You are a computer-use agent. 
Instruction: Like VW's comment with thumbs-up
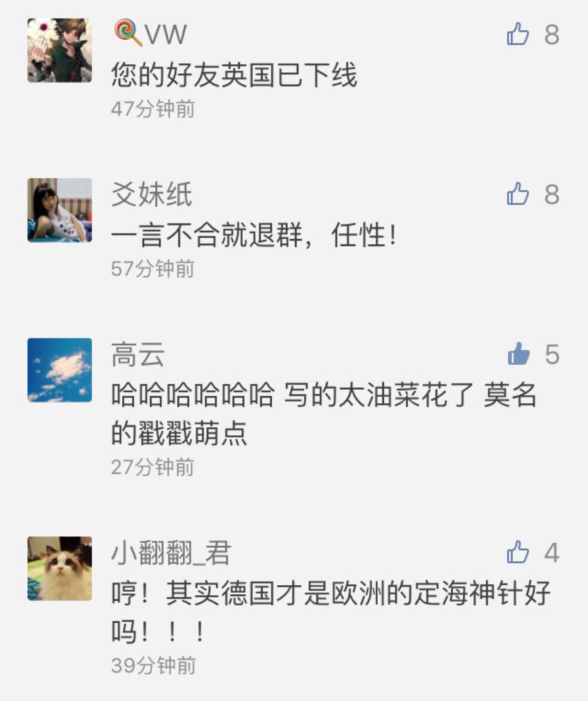(518, 34)
